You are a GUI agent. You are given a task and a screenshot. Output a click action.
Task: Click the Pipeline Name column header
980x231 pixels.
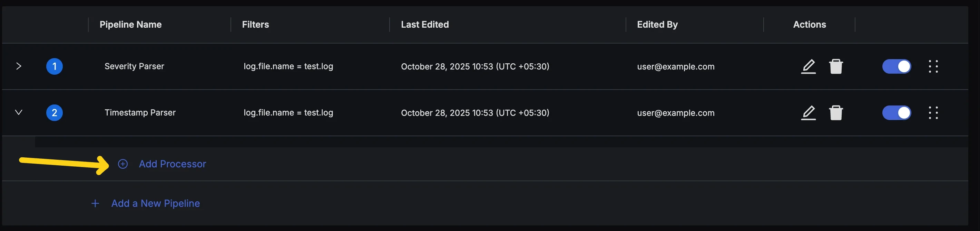click(x=130, y=25)
